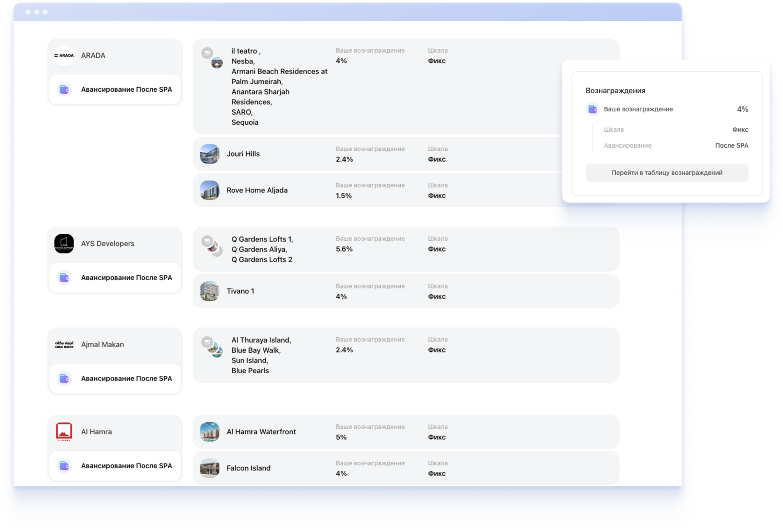Open the Falcon Island project name
Screen dimensions: 783x532
(x=248, y=468)
